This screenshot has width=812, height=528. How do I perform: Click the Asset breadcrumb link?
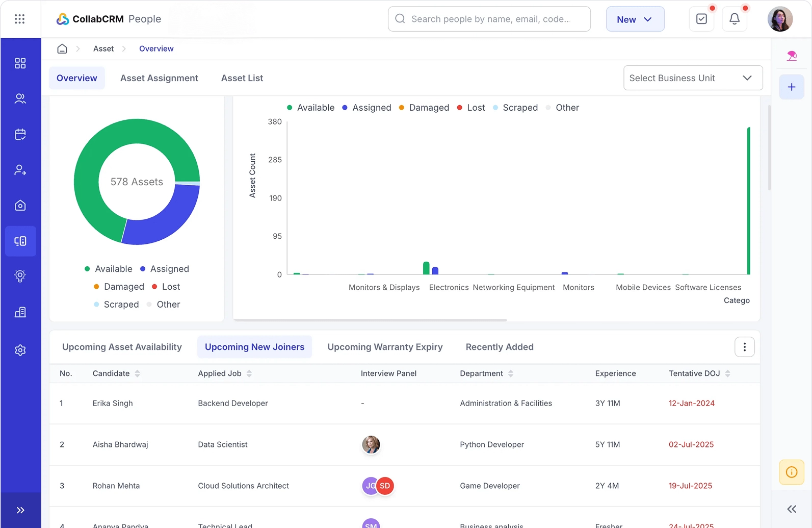[103, 48]
